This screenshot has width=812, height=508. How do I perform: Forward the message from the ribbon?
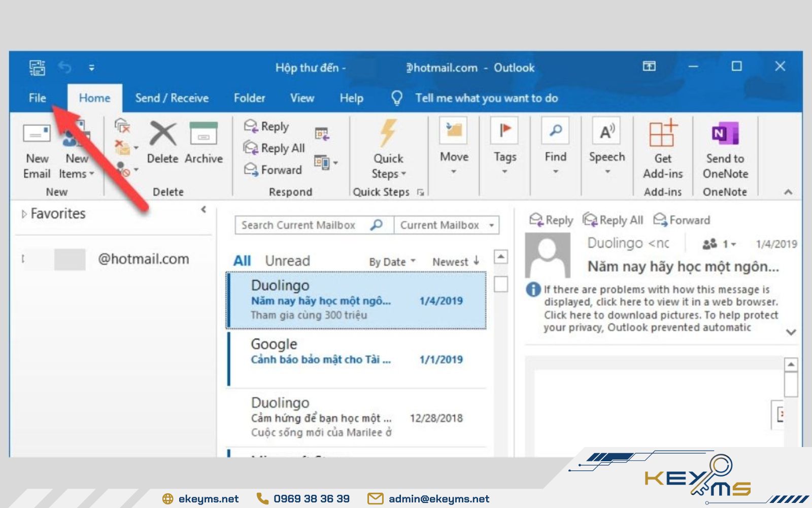pyautogui.click(x=273, y=169)
